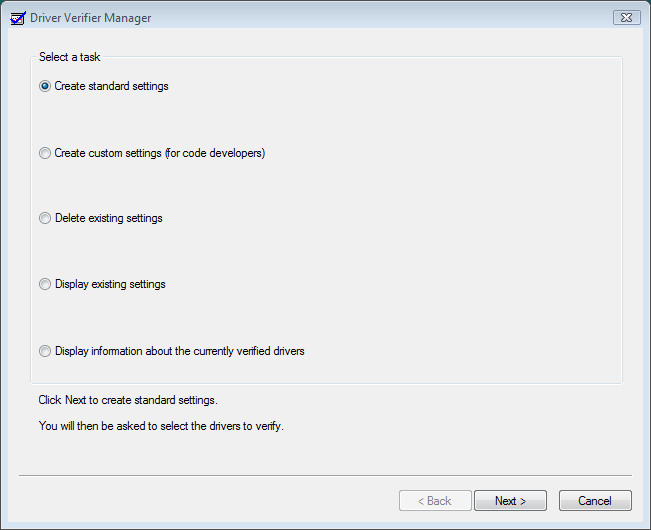Viewport: 651px width, 530px height.
Task: Click the 'Display existing settings' label text
Action: point(110,284)
